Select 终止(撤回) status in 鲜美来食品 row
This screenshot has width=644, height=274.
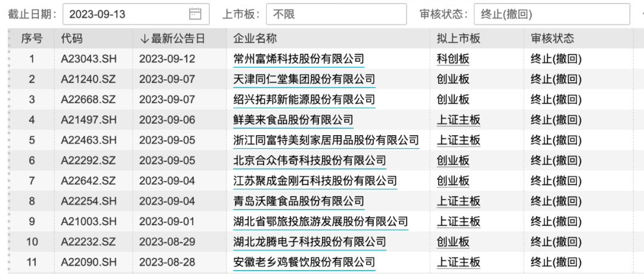556,120
